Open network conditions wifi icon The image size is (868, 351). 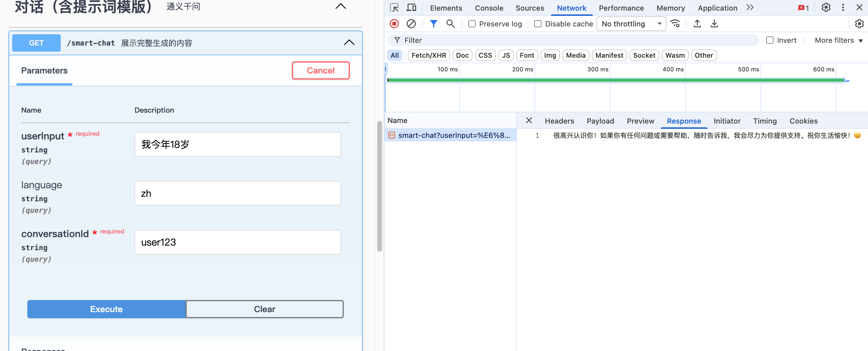(675, 24)
